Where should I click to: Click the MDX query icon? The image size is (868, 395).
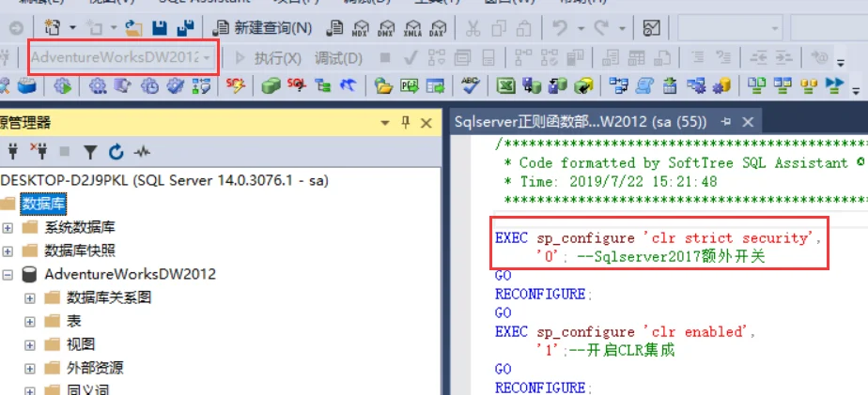361,27
